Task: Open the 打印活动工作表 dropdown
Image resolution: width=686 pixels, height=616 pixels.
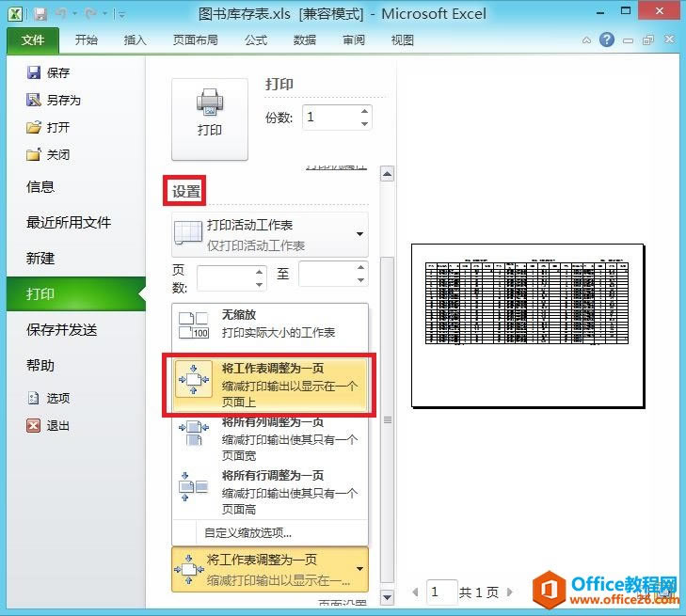Action: (x=270, y=235)
